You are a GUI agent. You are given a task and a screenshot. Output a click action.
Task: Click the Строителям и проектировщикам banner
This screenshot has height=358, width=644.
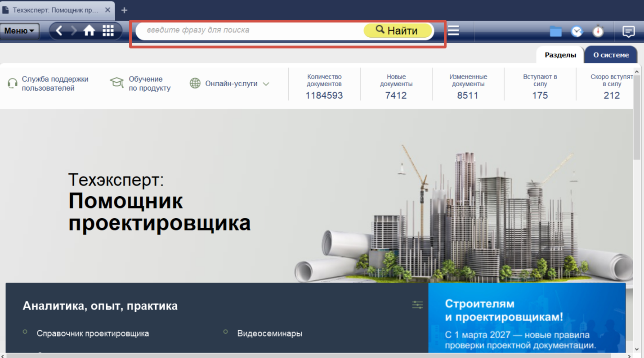pos(527,318)
